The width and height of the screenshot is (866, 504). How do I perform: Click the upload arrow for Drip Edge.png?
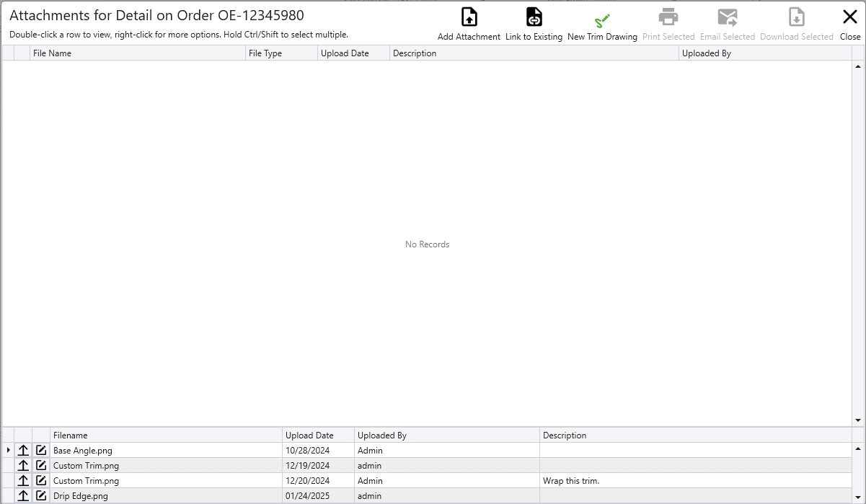point(23,495)
